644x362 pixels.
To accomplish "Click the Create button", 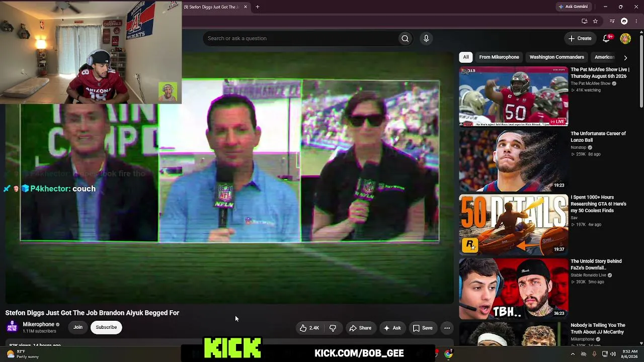I will pos(580,38).
